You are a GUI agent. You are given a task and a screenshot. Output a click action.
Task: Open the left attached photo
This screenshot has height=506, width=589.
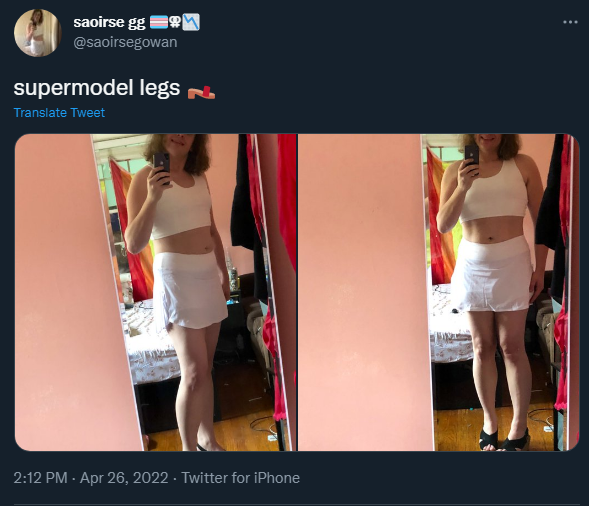point(156,292)
